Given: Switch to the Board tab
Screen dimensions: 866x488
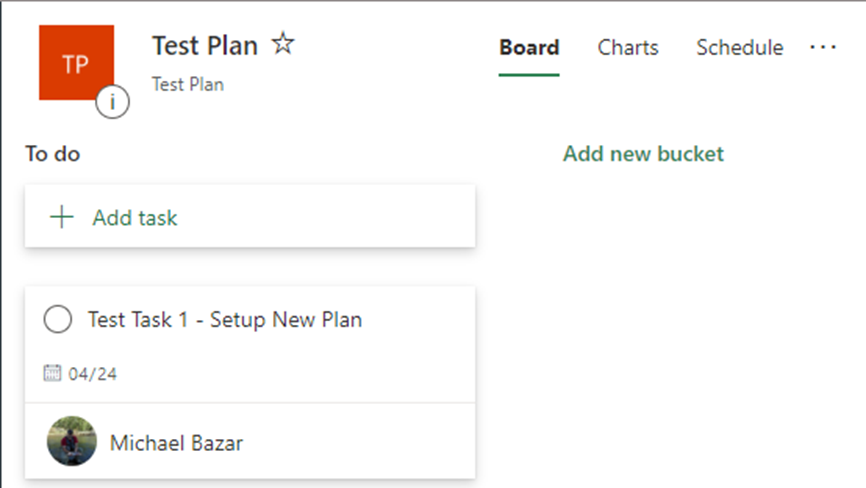Looking at the screenshot, I should (x=529, y=47).
